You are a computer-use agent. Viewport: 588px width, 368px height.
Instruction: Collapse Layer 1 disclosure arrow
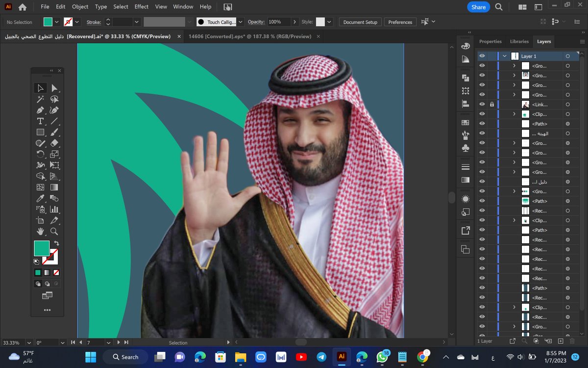click(x=504, y=56)
